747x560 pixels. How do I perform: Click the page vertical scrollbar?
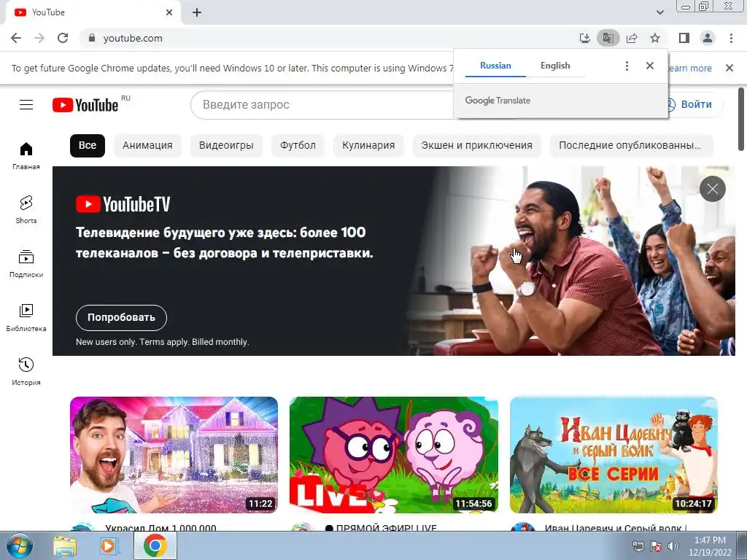pyautogui.click(x=741, y=119)
